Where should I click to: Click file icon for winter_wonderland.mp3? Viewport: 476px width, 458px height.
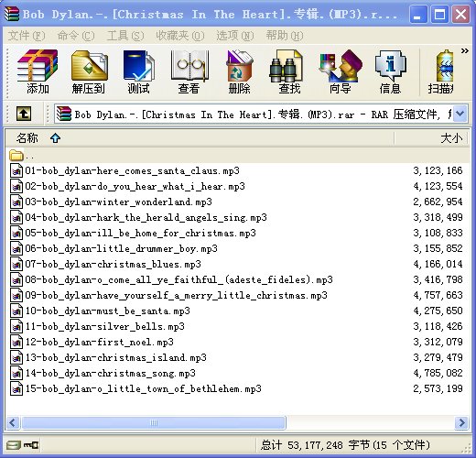pos(16,202)
